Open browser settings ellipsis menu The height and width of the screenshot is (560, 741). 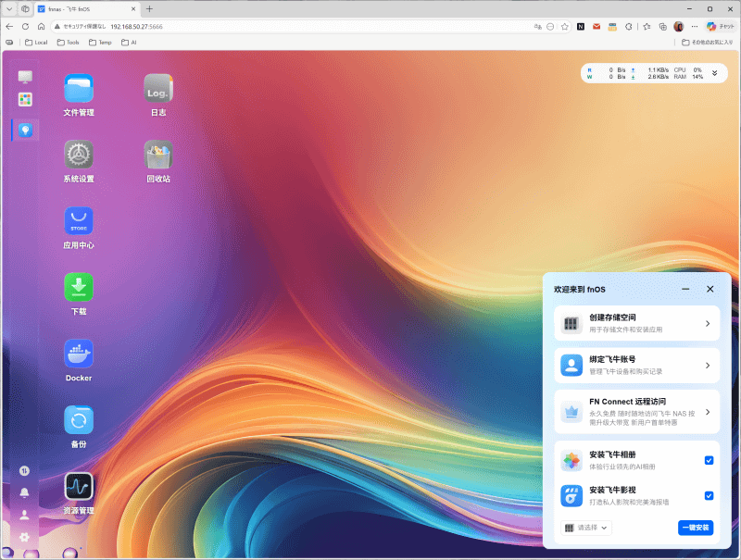pos(694,27)
